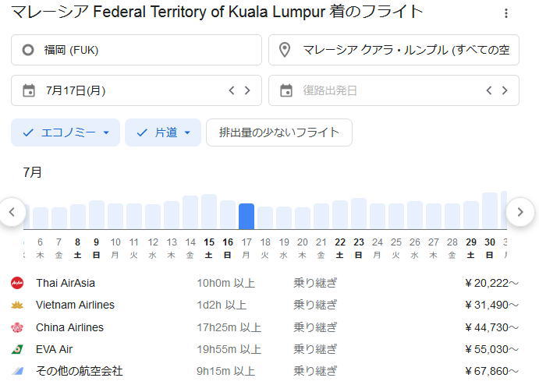
Task: Select the price bar for July 18
Action: (265, 217)
